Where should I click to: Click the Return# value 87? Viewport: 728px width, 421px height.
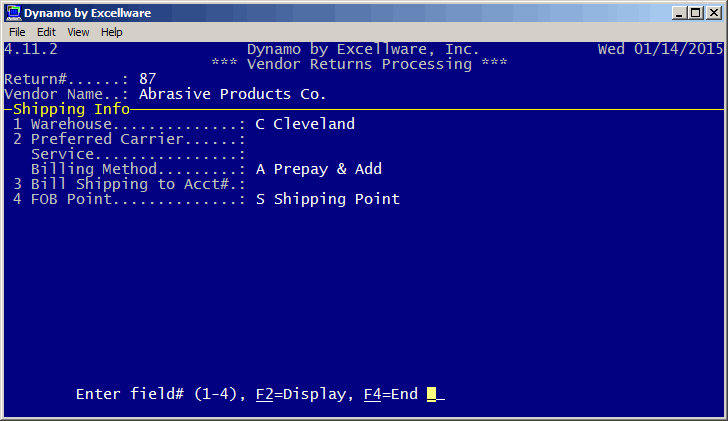pyautogui.click(x=148, y=79)
